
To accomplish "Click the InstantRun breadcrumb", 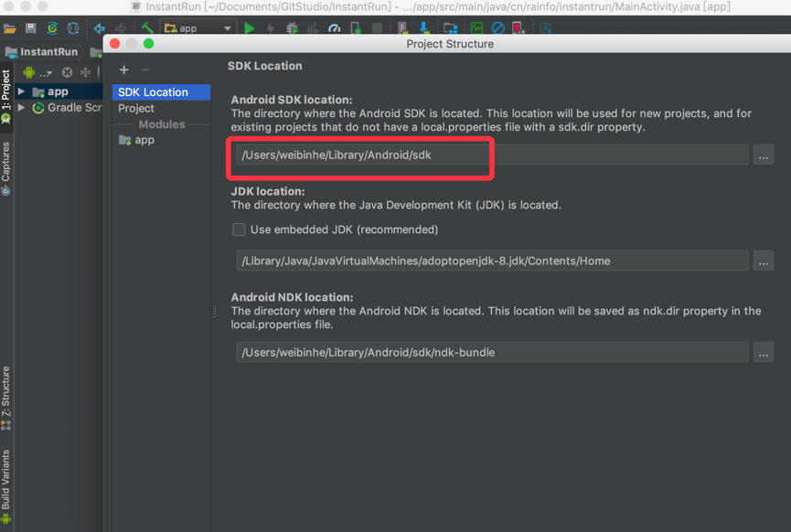I will (x=42, y=52).
